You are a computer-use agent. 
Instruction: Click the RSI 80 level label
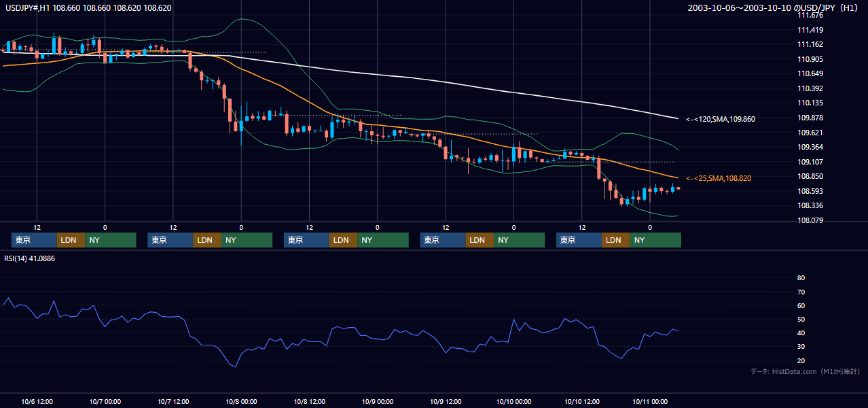click(801, 278)
